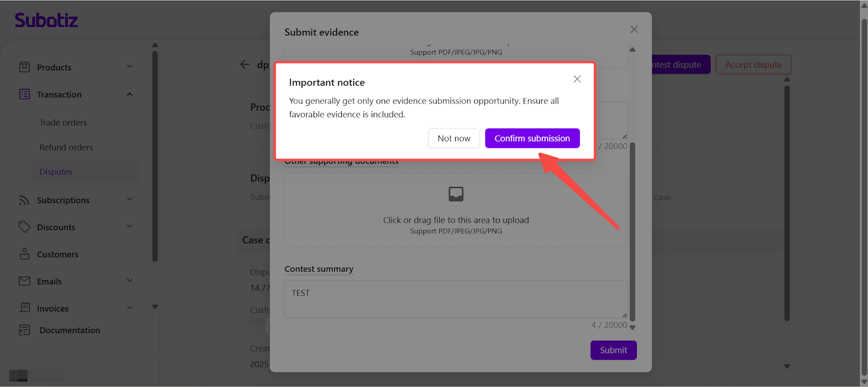Go back using the left arrow

click(245, 64)
